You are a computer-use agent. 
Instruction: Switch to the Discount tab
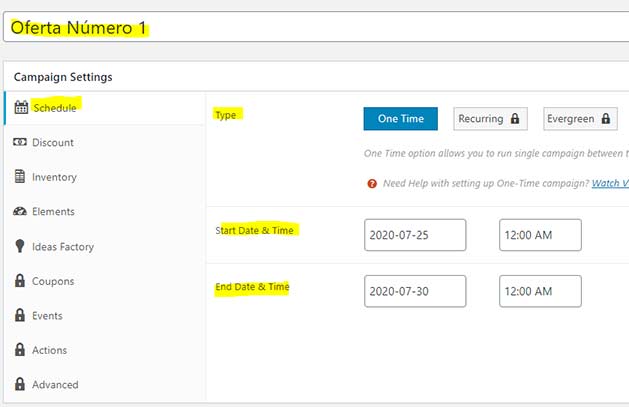104,142
